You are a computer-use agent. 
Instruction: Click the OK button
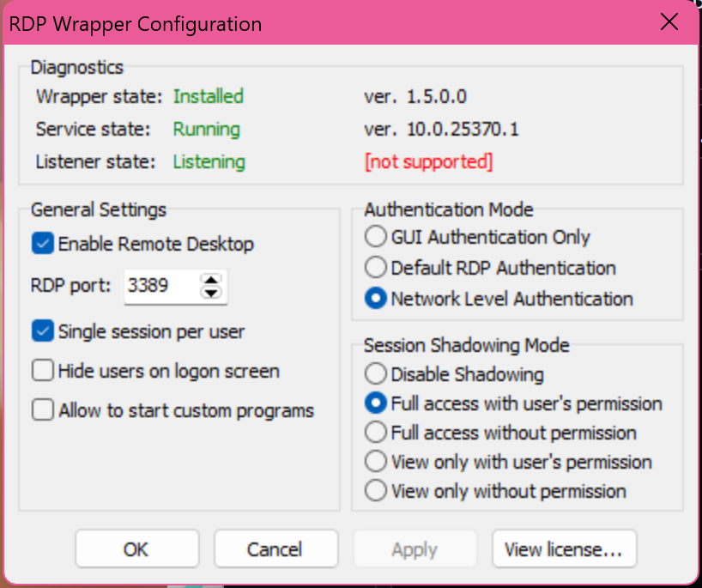(136, 549)
